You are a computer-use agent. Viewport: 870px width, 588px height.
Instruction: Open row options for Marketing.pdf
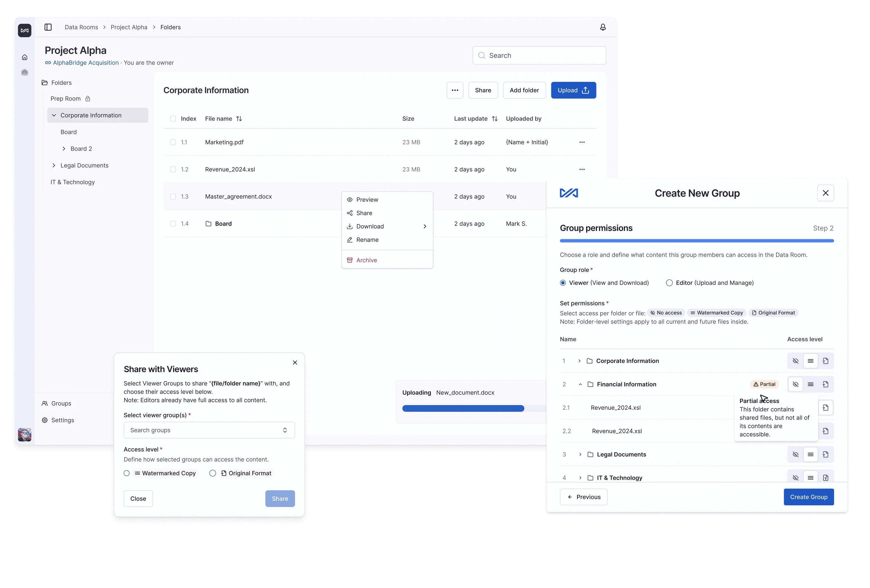coord(582,142)
